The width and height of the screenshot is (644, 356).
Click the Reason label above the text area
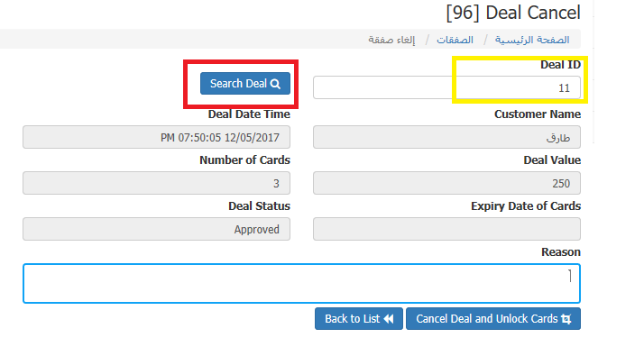[561, 251]
